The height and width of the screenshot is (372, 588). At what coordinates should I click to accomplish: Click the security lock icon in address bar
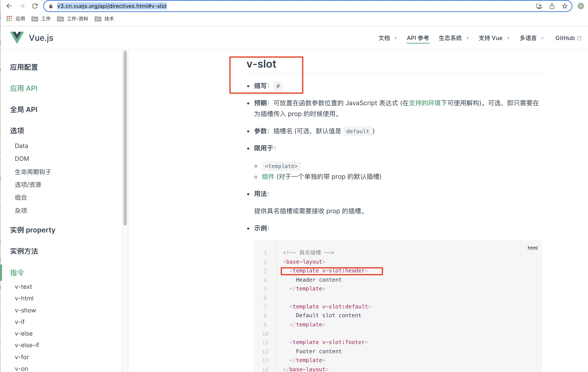(x=51, y=6)
